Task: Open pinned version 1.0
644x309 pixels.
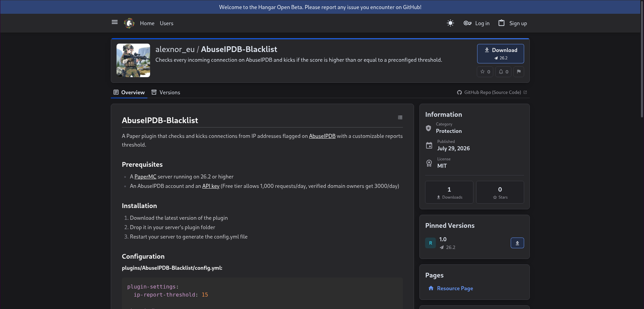Action: (x=443, y=239)
